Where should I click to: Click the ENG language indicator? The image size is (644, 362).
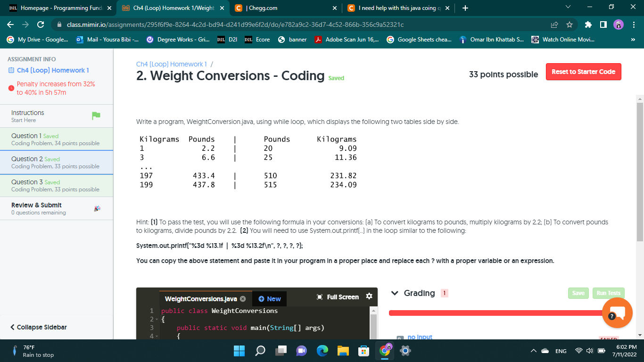pyautogui.click(x=561, y=351)
